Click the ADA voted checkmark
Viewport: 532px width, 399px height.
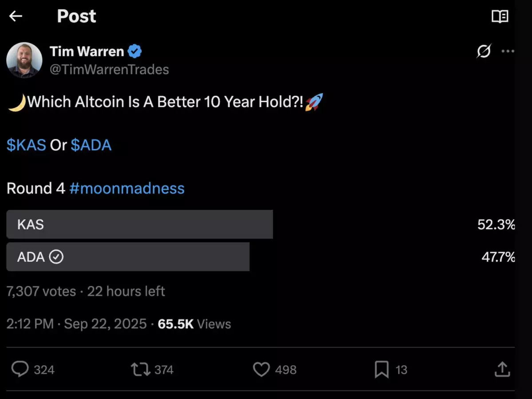pos(56,257)
